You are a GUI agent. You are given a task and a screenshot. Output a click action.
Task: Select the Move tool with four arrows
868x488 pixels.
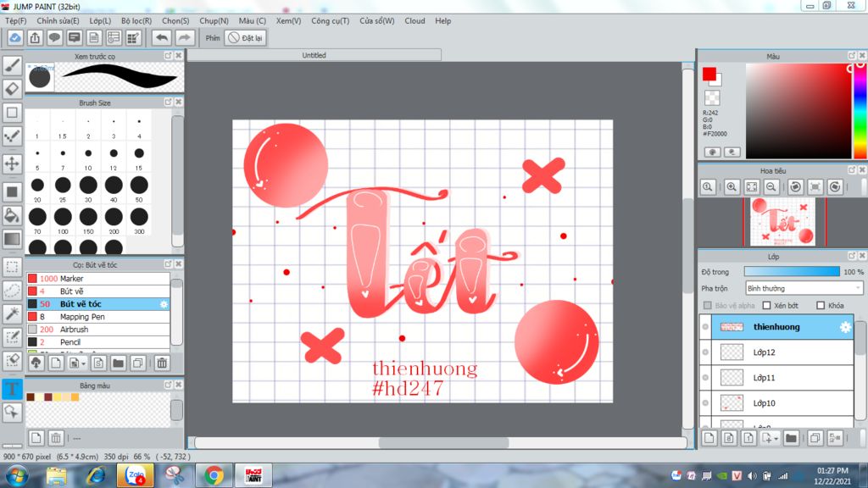12,164
